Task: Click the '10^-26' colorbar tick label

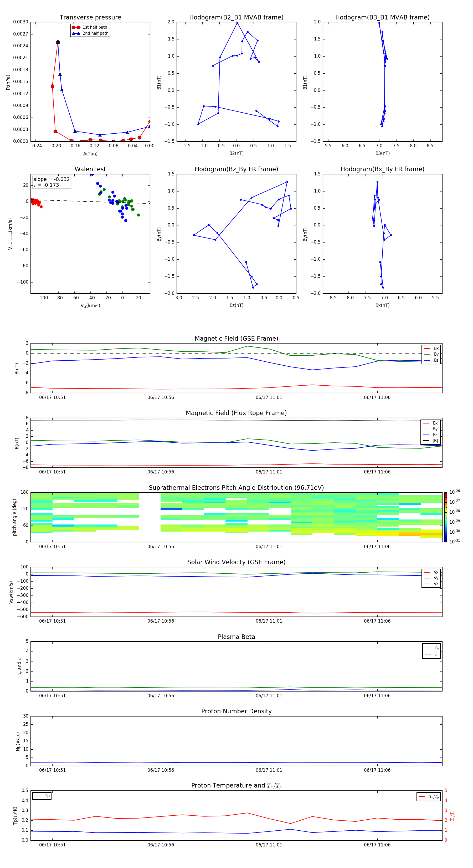Action: click(x=455, y=492)
